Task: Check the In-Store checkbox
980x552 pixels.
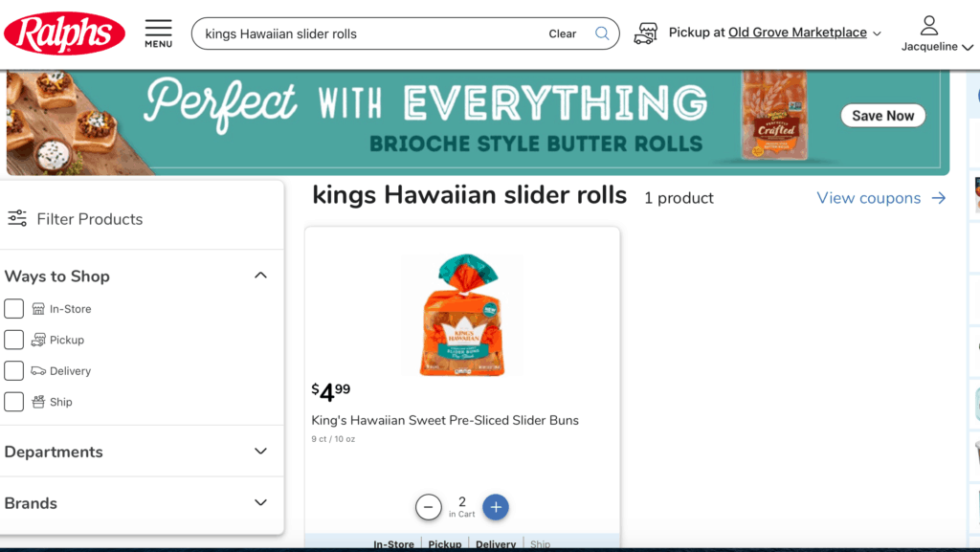Action: click(13, 308)
